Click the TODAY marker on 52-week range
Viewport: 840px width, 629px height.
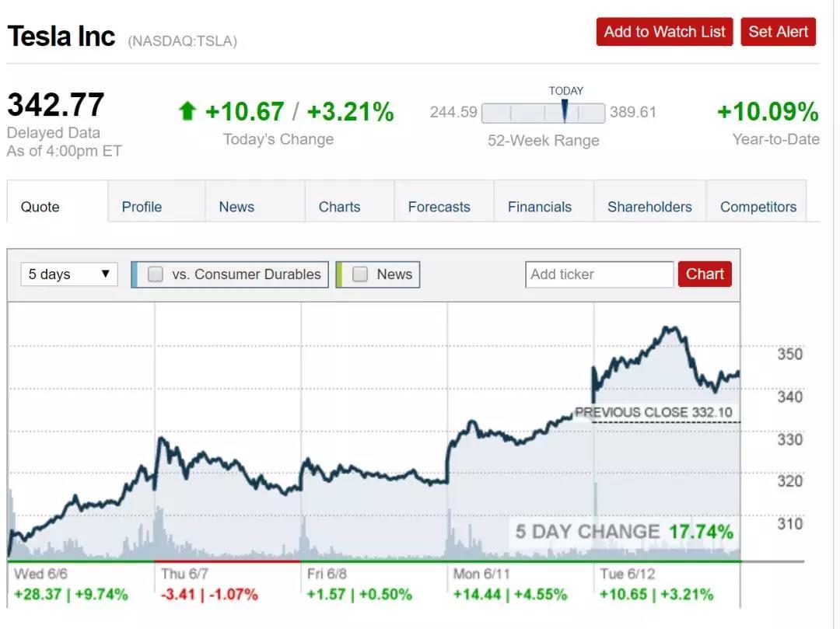565,112
